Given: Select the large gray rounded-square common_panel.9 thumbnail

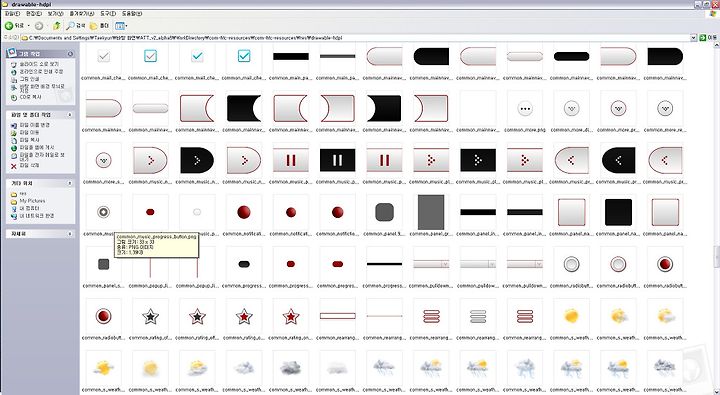Looking at the screenshot, I should (x=384, y=212).
